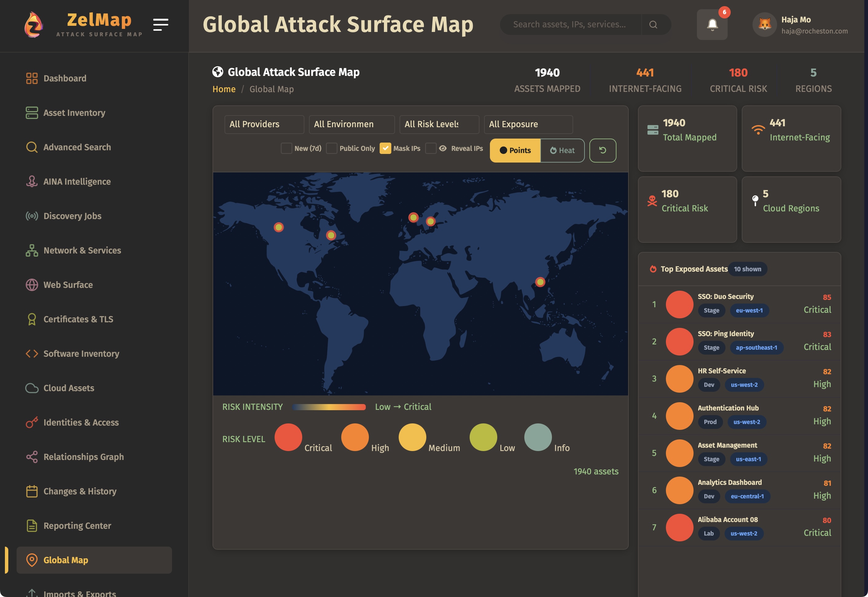Open AINA Intelligence from the sidebar
Viewport: 868px width, 597px height.
coord(76,181)
